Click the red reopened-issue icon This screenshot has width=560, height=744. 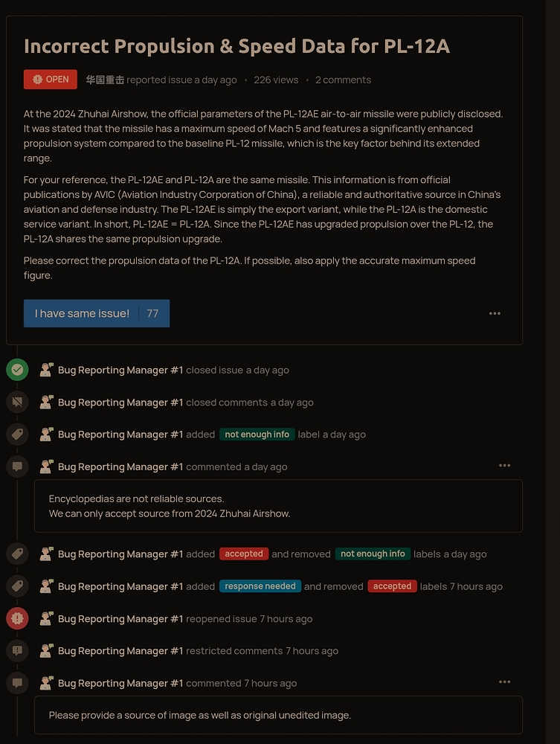click(x=17, y=618)
